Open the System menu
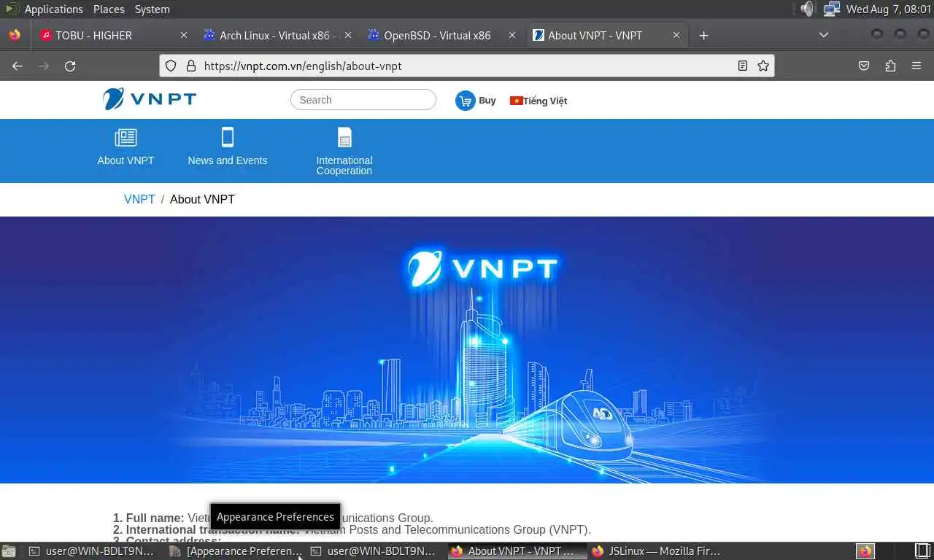Viewport: 934px width, 560px height. point(152,9)
